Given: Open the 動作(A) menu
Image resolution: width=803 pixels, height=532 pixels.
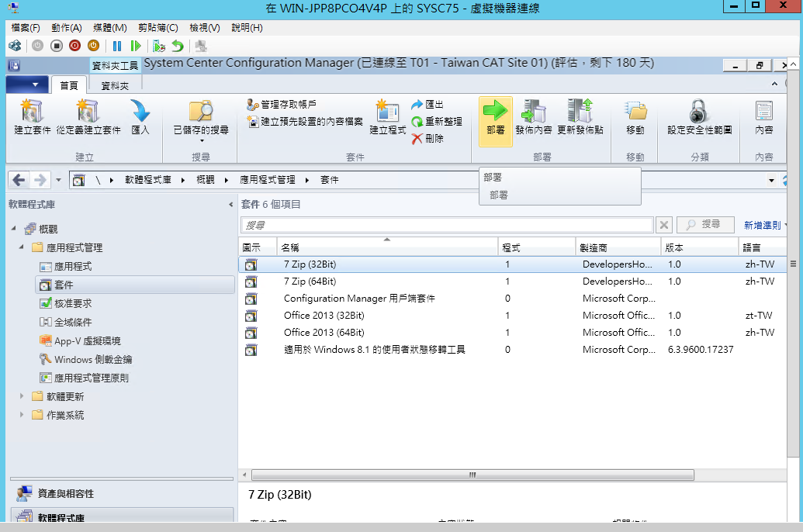Looking at the screenshot, I should (67, 28).
